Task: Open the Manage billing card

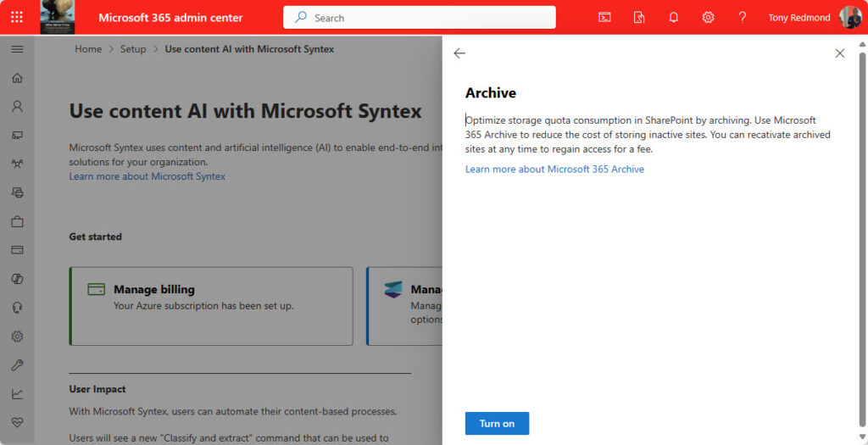Action: tap(211, 306)
